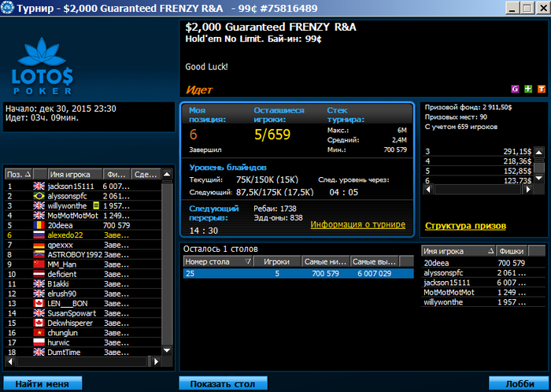
Task: Select willywonthe in table player list
Action: pyautogui.click(x=483, y=302)
